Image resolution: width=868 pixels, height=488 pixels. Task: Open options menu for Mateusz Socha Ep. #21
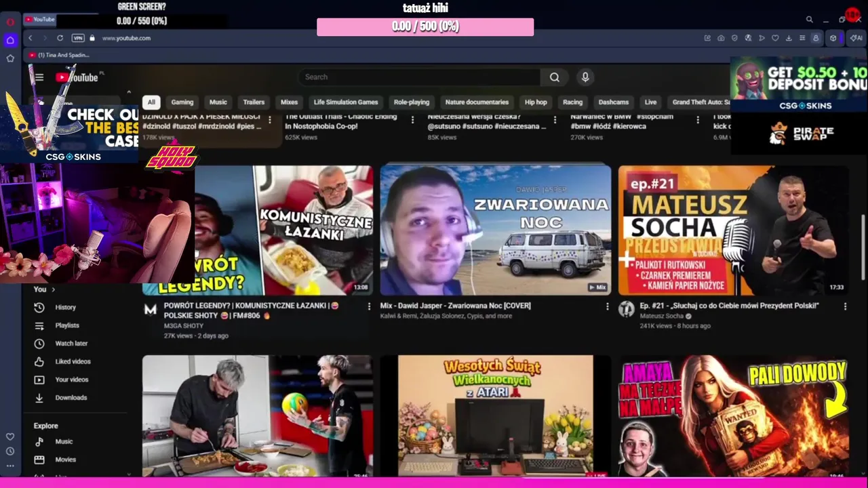pos(845,306)
